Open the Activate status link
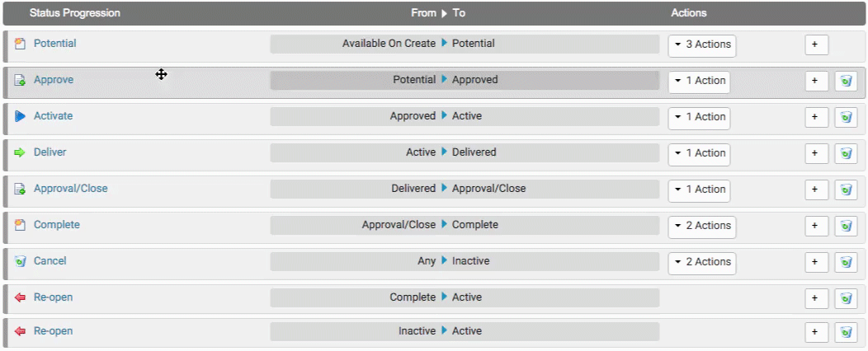This screenshot has width=868, height=351. (x=53, y=116)
